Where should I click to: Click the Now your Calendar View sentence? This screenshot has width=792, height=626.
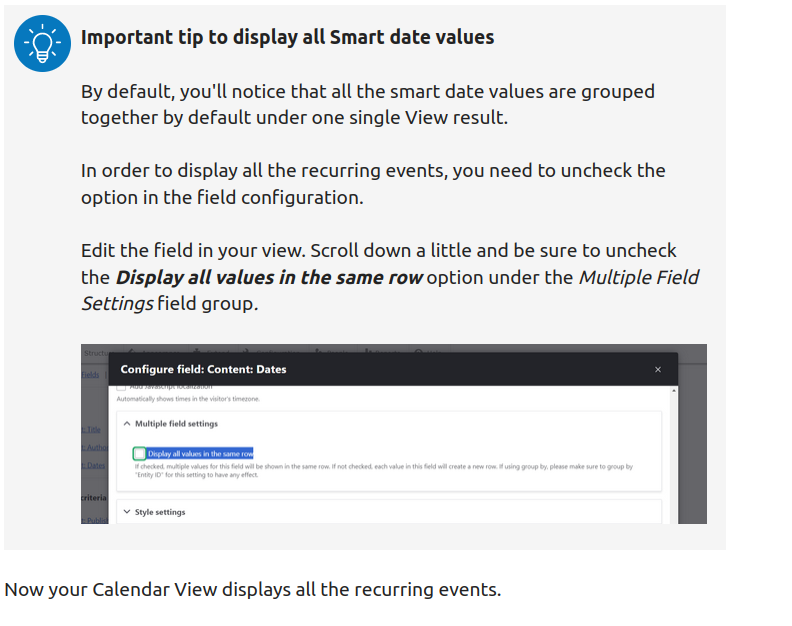[x=252, y=589]
